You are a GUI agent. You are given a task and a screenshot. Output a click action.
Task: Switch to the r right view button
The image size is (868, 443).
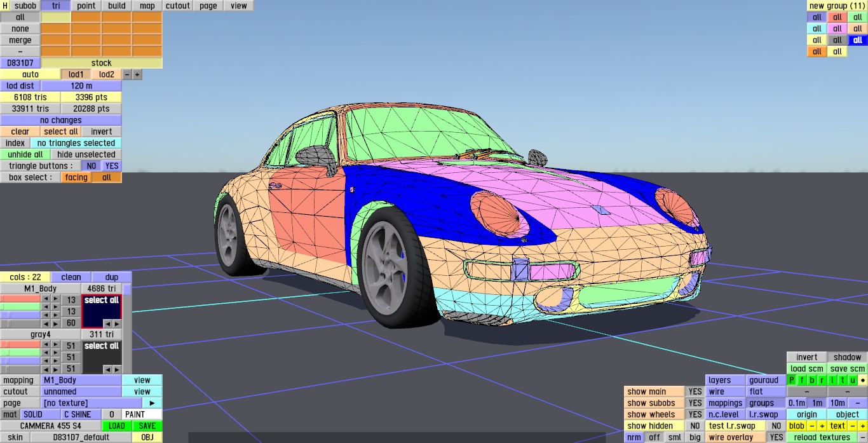pos(822,380)
